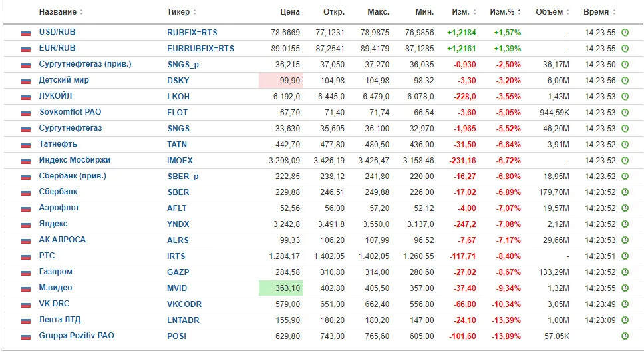Click the VKCODR ticker

[184, 304]
